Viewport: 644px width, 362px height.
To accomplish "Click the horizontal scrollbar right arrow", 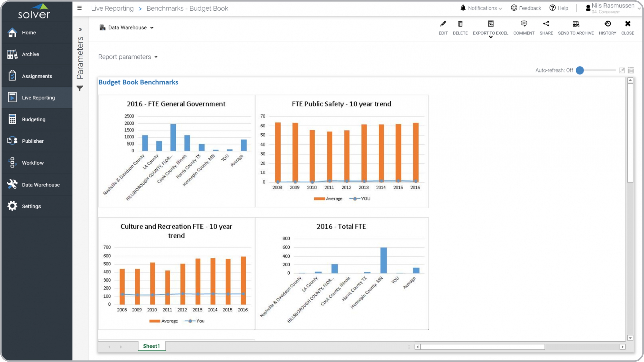I will click(x=622, y=347).
